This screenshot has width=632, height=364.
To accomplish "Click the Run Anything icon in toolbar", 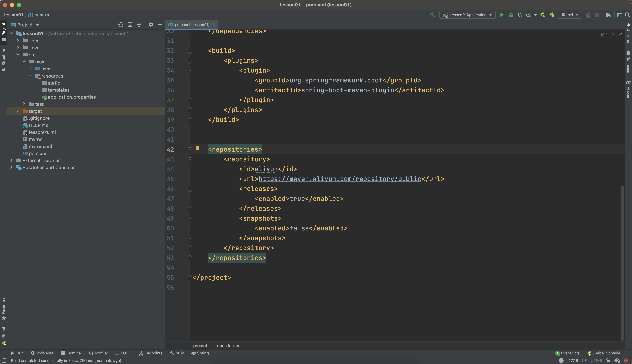I will click(x=619, y=15).
